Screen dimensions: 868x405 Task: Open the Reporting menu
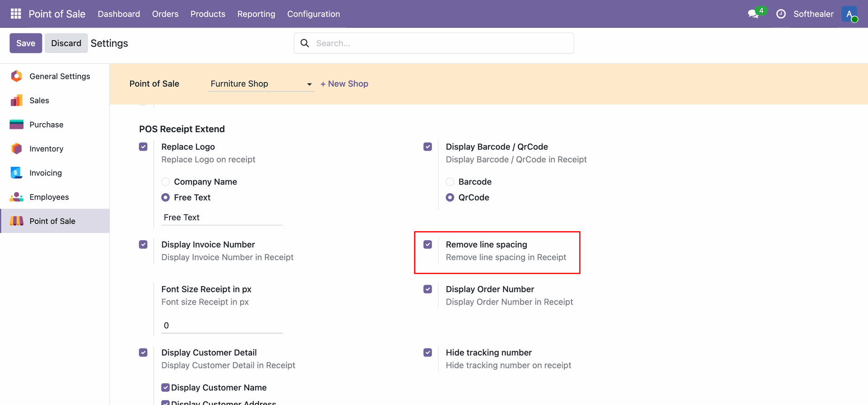256,14
